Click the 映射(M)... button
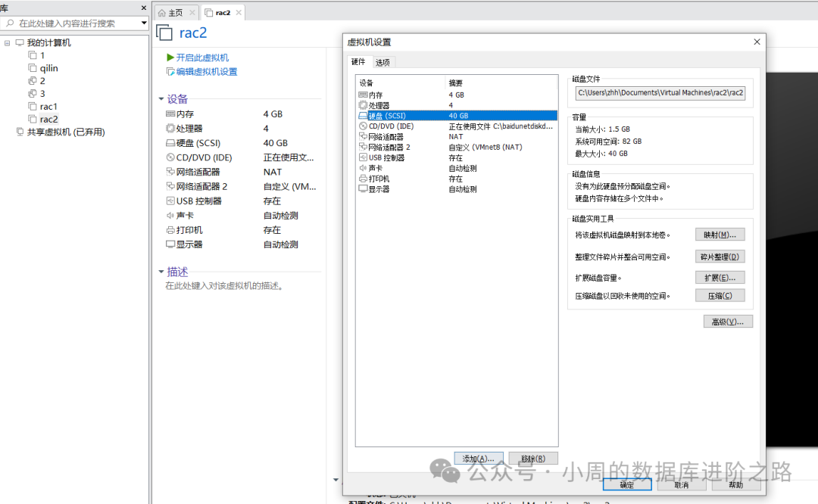The width and height of the screenshot is (818, 504). (x=720, y=235)
